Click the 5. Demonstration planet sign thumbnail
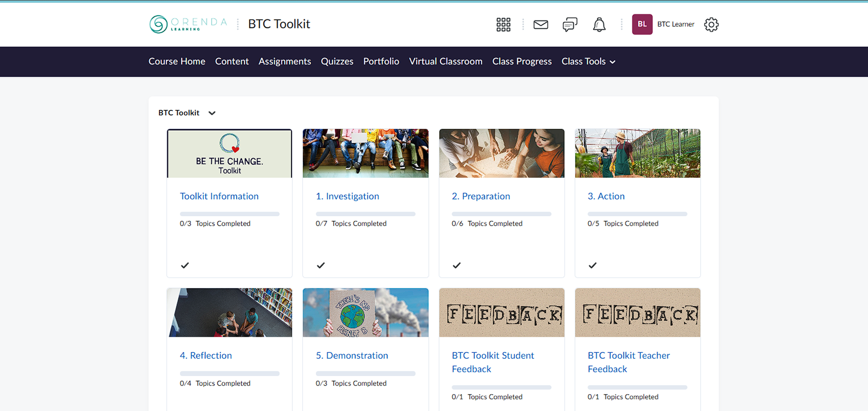The width and height of the screenshot is (868, 411). point(365,312)
